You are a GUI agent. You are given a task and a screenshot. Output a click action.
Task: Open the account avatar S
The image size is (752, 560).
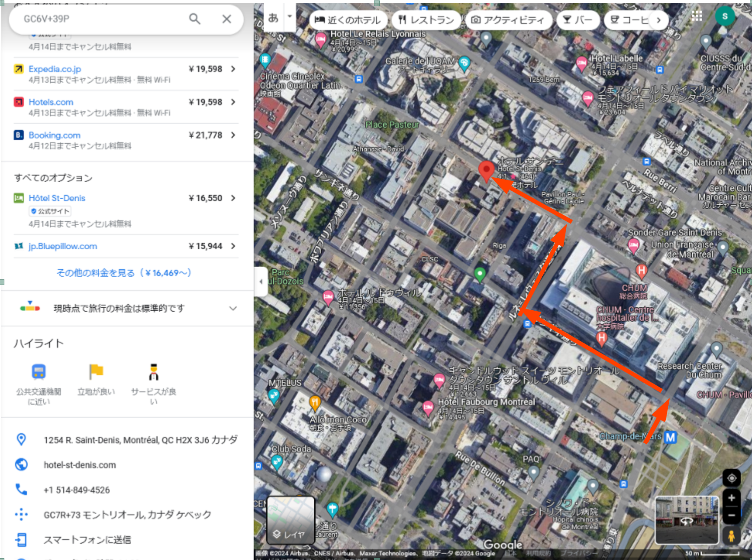point(725,16)
